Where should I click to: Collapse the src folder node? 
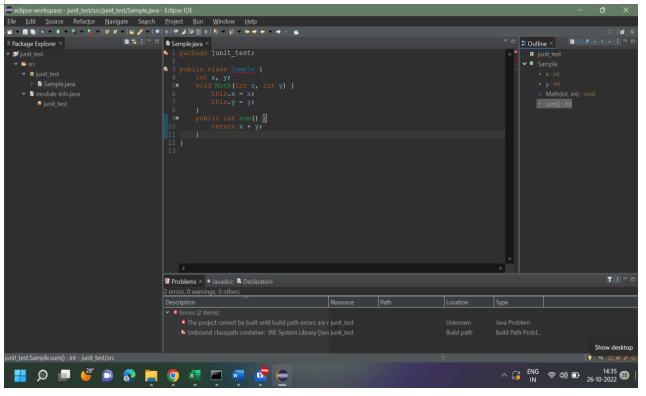pyautogui.click(x=16, y=64)
